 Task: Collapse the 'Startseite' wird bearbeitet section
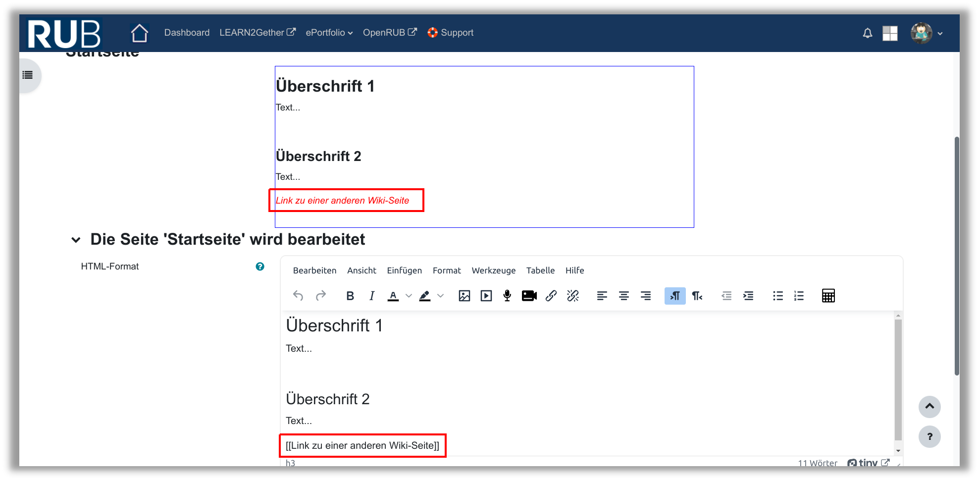click(x=76, y=240)
